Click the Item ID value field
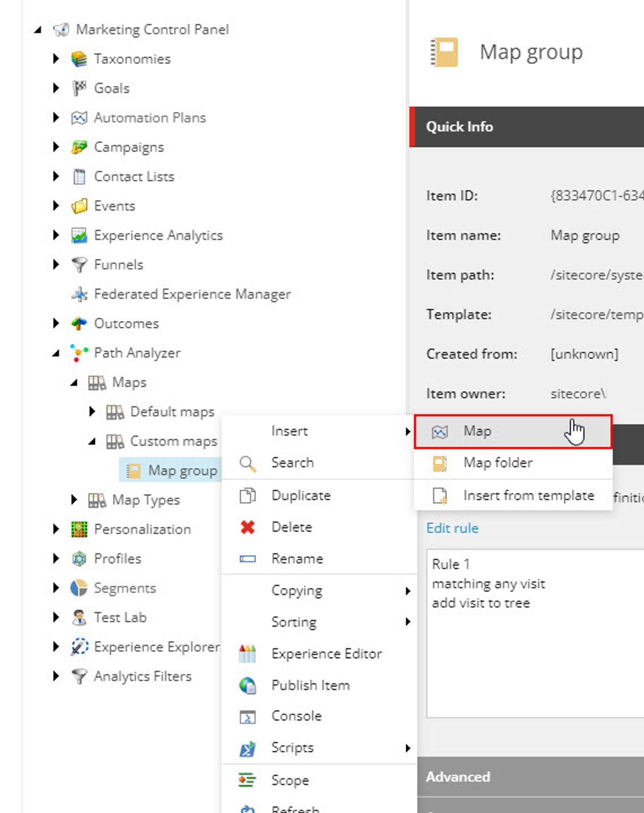Viewport: 644px width, 813px height. pyautogui.click(x=597, y=195)
